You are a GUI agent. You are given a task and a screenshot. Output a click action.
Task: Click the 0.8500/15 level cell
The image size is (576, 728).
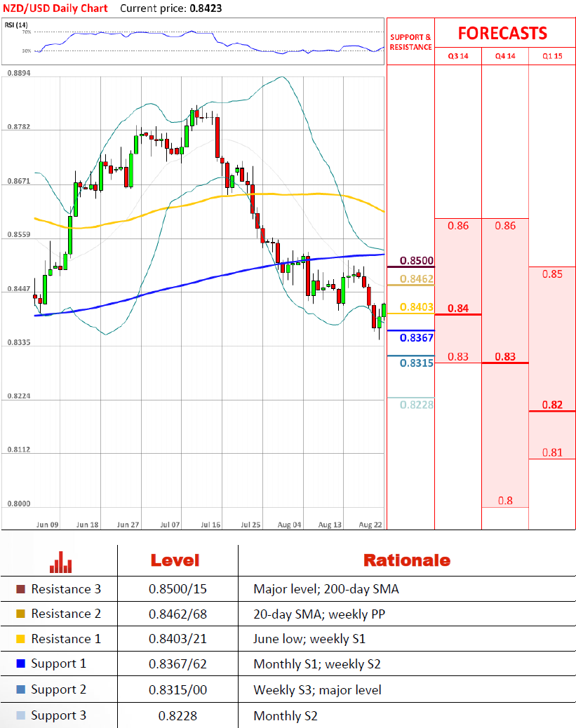178,589
